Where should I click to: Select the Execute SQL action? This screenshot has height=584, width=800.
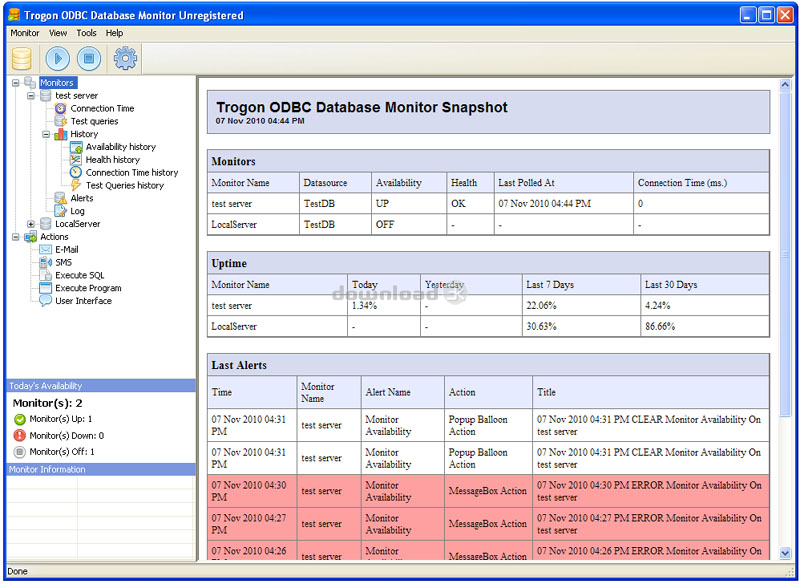click(80, 275)
